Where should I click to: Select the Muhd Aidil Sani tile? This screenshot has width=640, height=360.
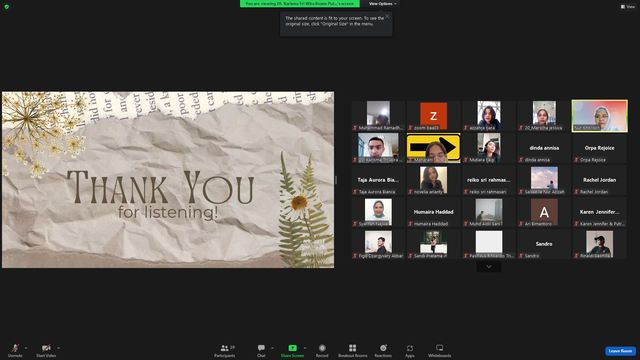click(x=489, y=212)
